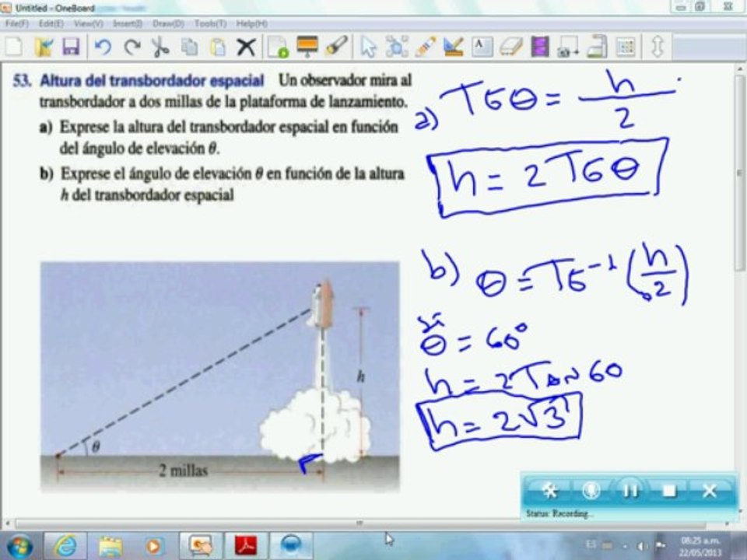
Task: Click the volume speaker tray icon
Action: coord(642,546)
